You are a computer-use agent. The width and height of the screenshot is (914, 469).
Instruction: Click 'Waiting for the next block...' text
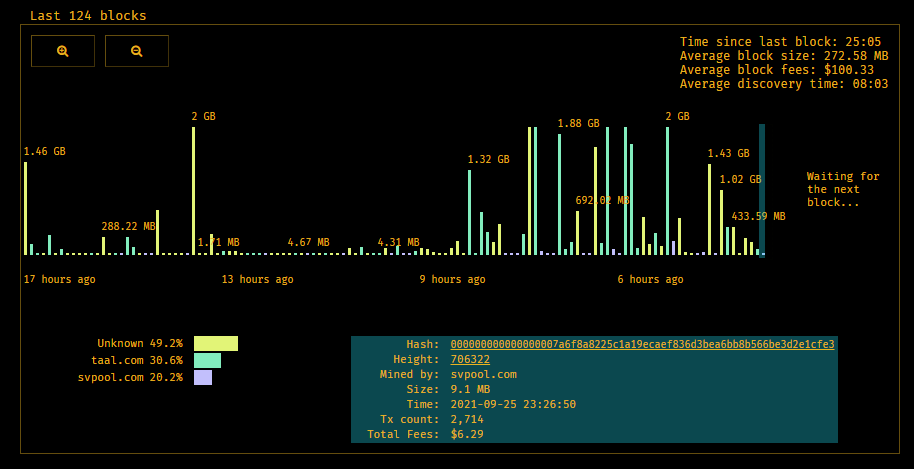click(843, 189)
